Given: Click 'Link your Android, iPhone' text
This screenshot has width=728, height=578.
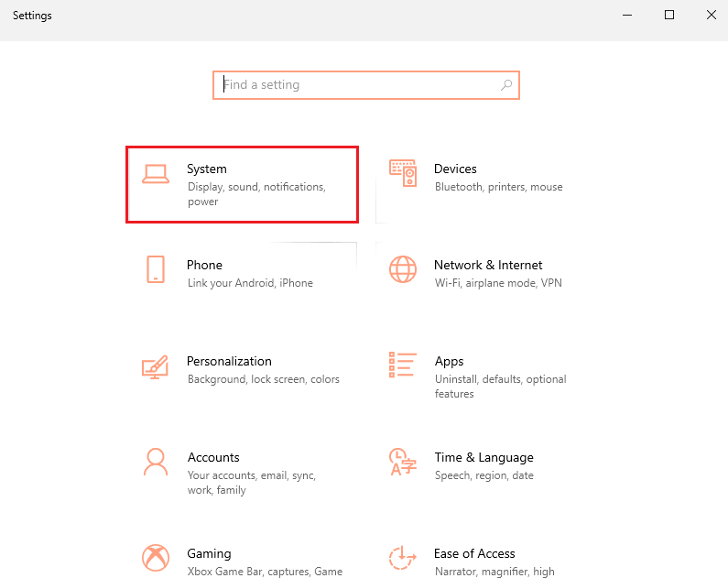Looking at the screenshot, I should [250, 283].
